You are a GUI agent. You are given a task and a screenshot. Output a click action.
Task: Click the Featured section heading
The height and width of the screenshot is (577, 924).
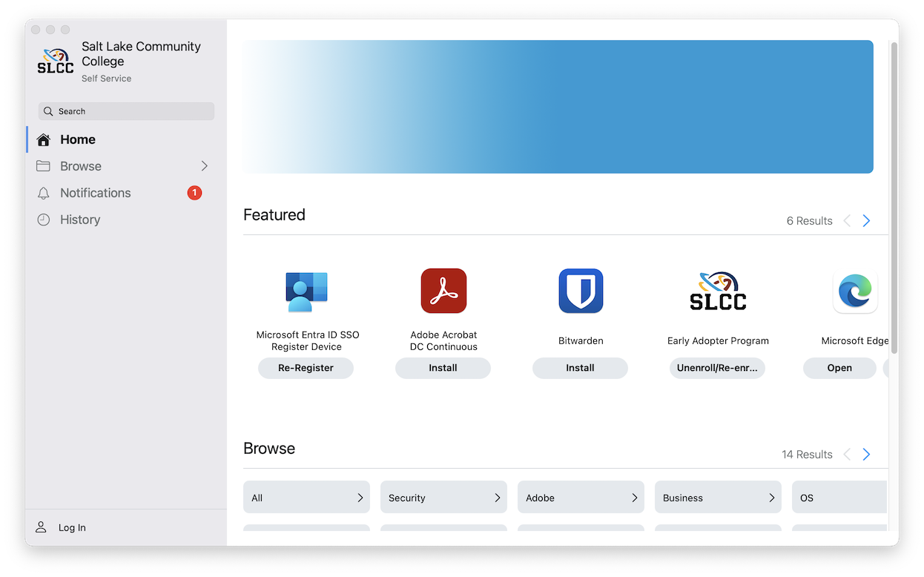coord(274,215)
